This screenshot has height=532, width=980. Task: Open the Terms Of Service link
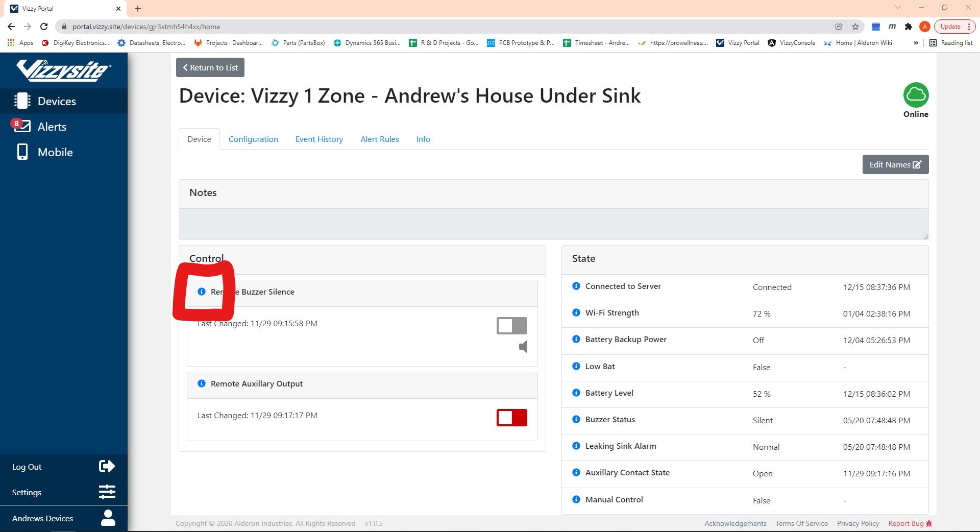(x=801, y=523)
